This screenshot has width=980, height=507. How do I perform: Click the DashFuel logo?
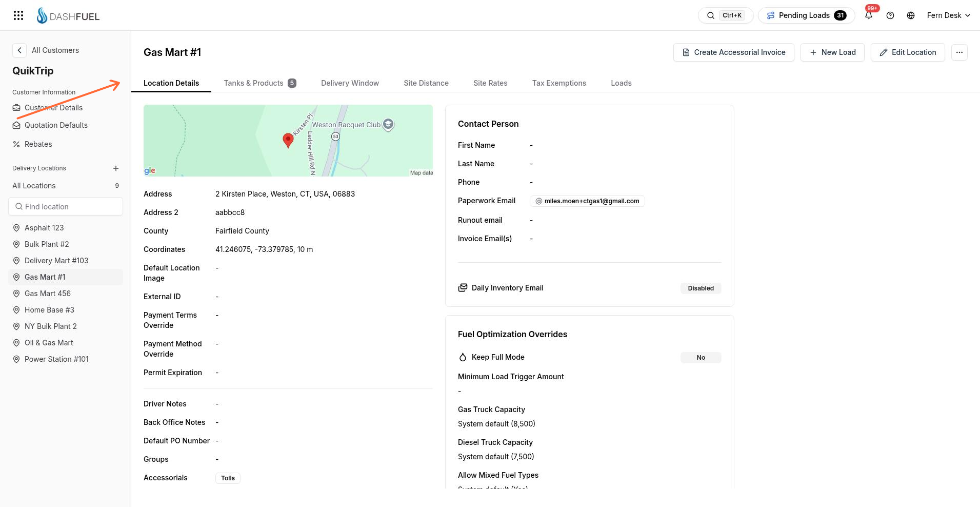(x=68, y=16)
